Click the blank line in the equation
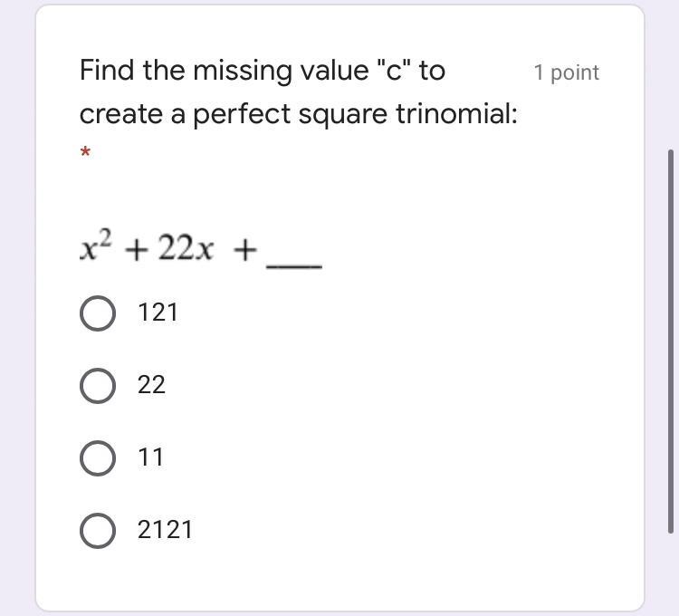 (x=294, y=265)
